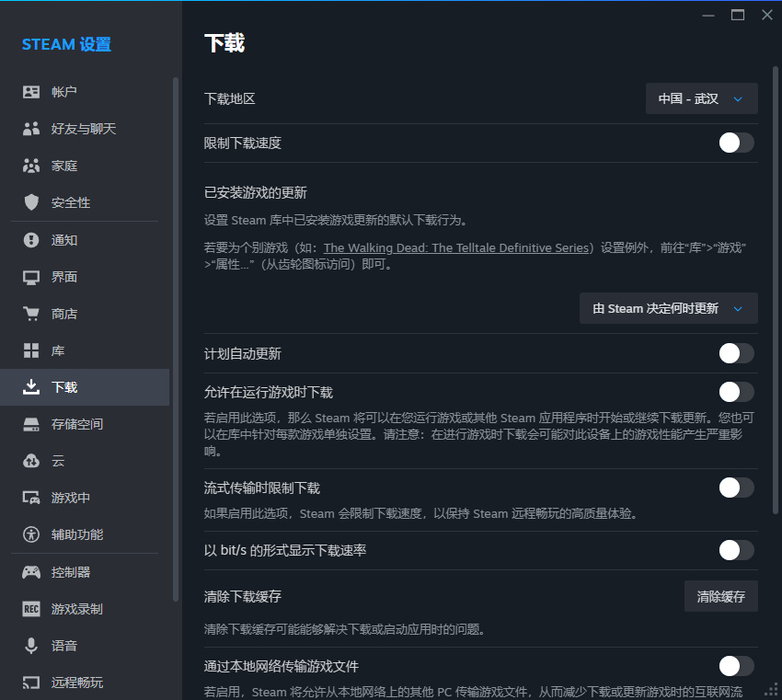This screenshot has width=782, height=700.
Task: Click the 商店 shopping cart icon
Action: [x=31, y=314]
